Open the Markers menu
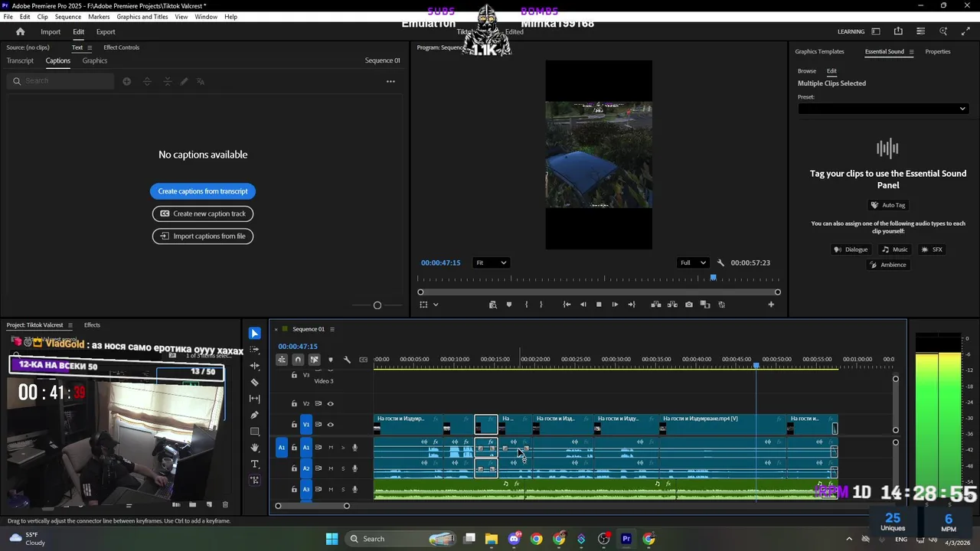980x551 pixels. point(99,17)
